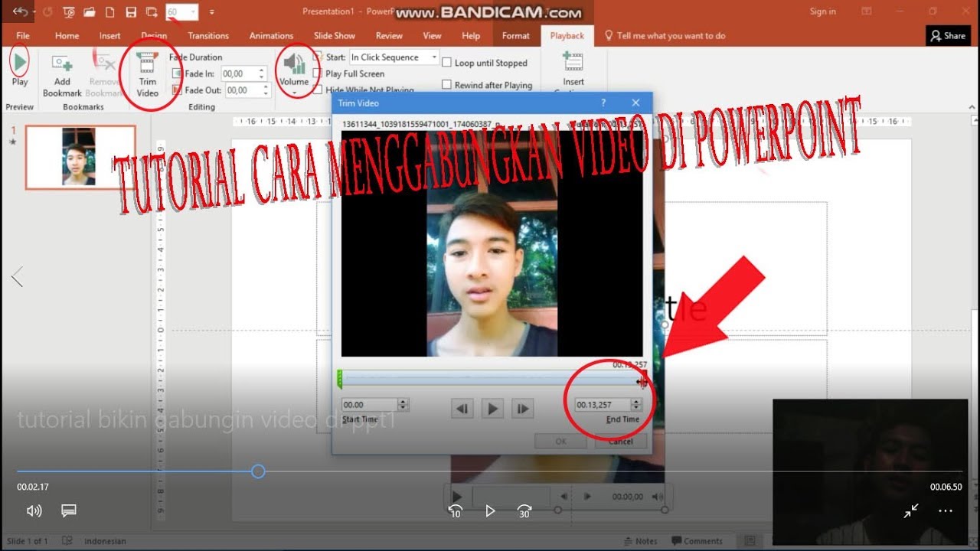
Task: Toggle Hide While Not Playing checkbox
Action: [x=317, y=90]
